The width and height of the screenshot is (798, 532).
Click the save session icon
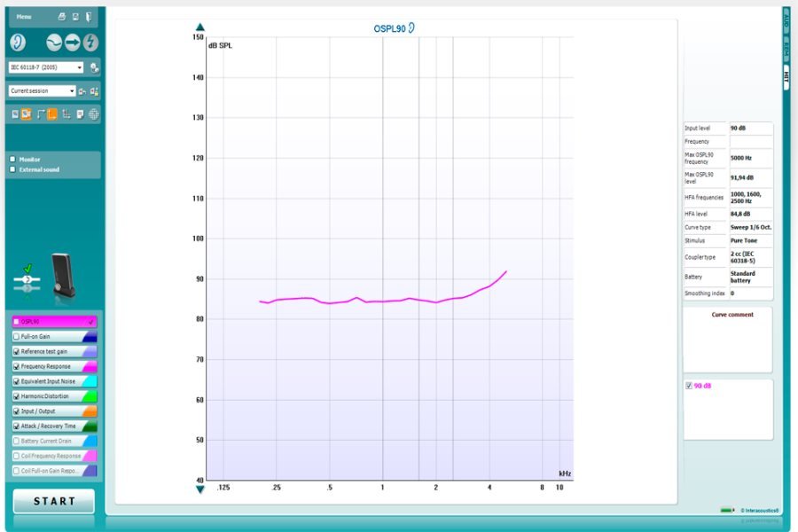point(75,17)
